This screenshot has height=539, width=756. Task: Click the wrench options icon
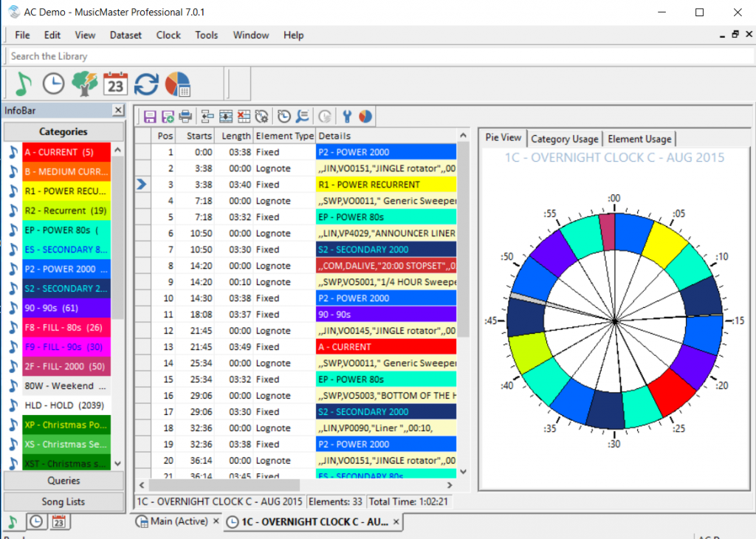[347, 117]
